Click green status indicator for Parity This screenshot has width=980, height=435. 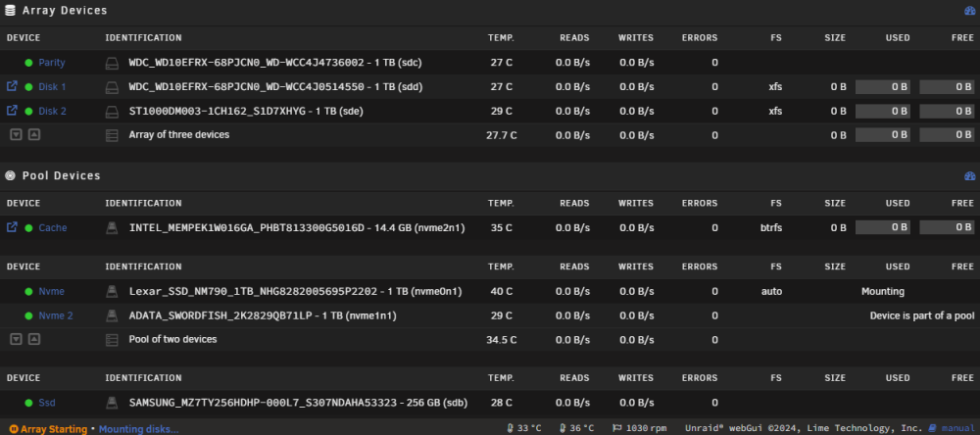tap(28, 63)
